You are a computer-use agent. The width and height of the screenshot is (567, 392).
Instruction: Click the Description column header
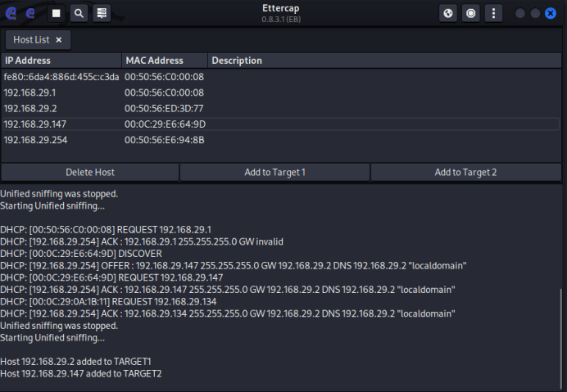(x=384, y=61)
